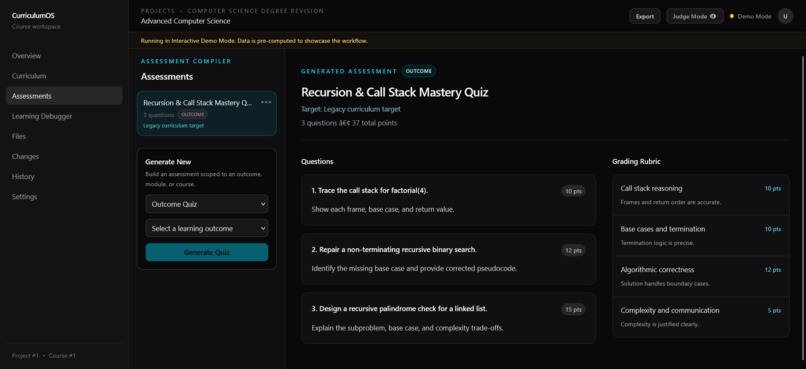Click the Projects breadcrumb link
This screenshot has width=806, height=369.
(158, 11)
